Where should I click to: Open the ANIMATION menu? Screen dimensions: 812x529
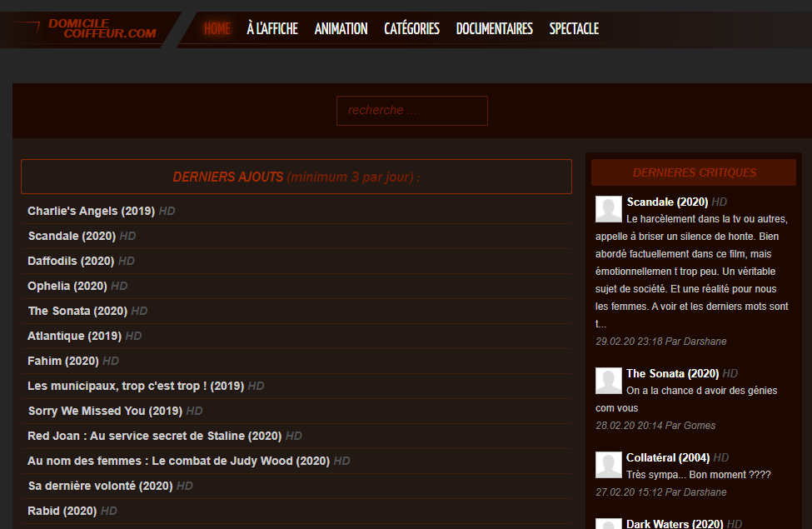[x=341, y=28]
